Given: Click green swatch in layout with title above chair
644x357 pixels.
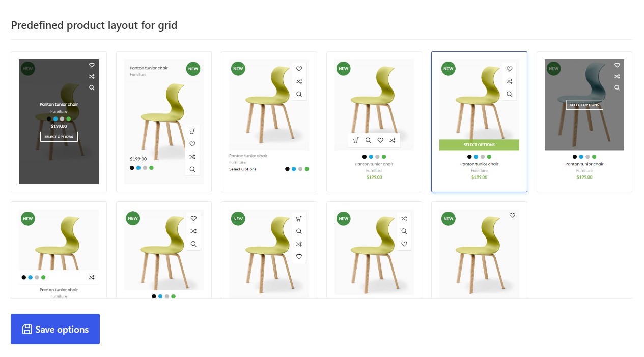Looking at the screenshot, I should tap(151, 168).
